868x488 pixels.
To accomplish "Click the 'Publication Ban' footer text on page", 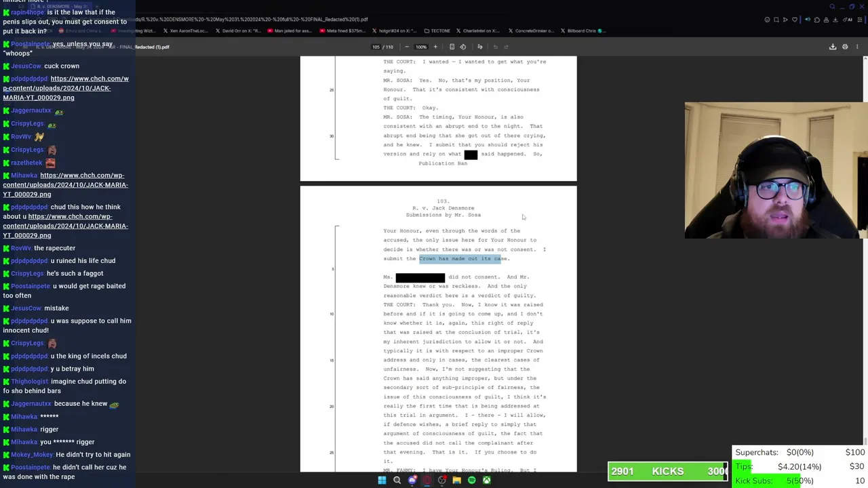I will tap(443, 163).
